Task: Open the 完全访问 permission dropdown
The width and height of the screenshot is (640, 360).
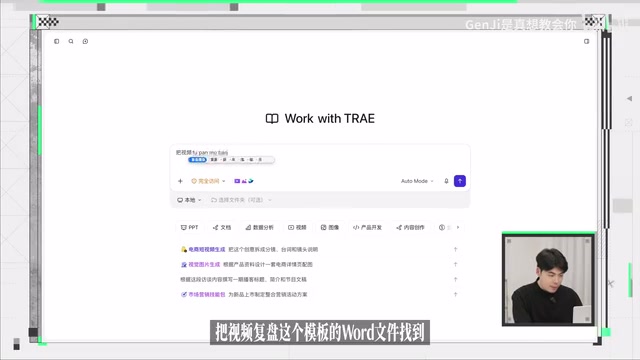Action: click(208, 181)
